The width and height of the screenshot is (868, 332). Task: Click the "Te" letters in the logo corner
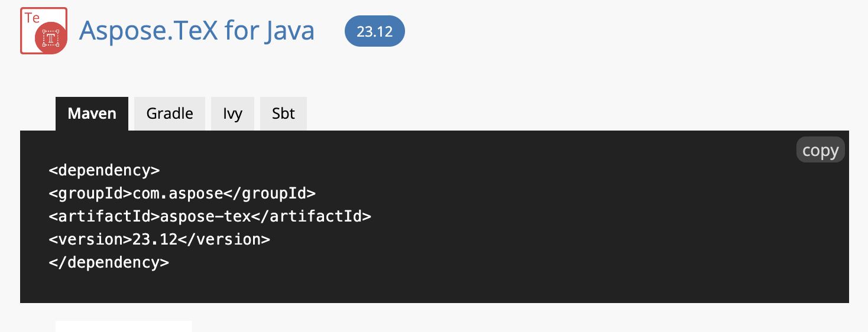click(33, 17)
